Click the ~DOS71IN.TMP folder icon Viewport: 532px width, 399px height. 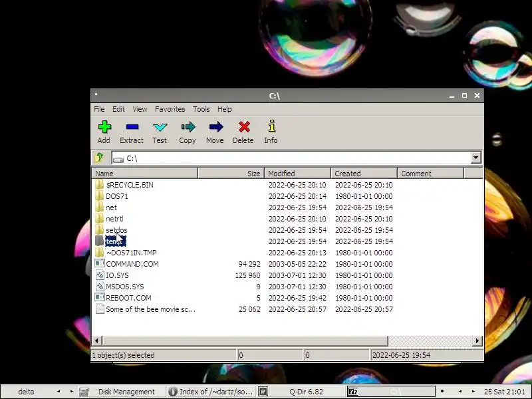click(99, 253)
